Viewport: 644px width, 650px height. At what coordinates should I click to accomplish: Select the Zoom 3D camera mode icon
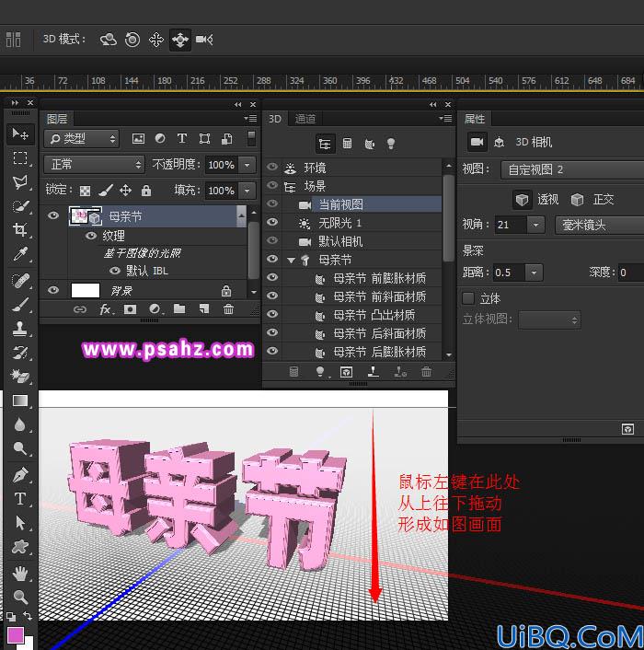(204, 40)
